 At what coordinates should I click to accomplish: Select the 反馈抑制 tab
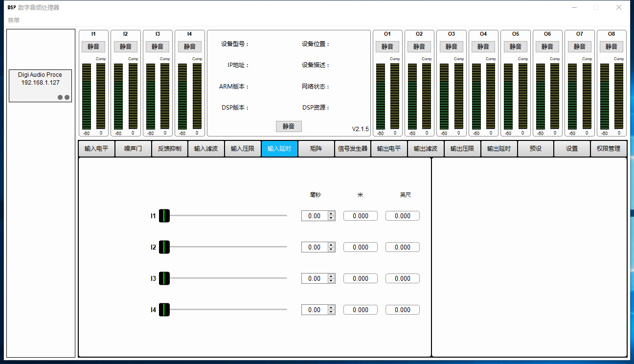170,149
